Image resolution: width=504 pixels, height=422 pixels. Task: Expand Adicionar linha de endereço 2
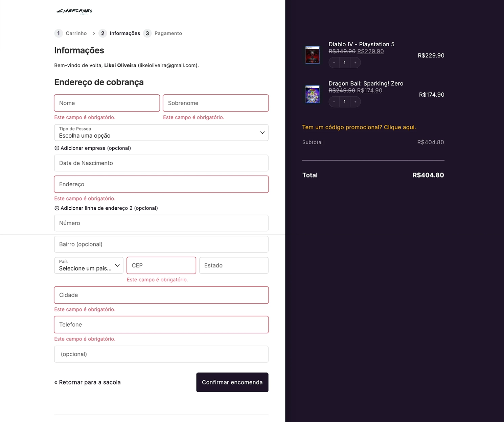[x=106, y=208]
